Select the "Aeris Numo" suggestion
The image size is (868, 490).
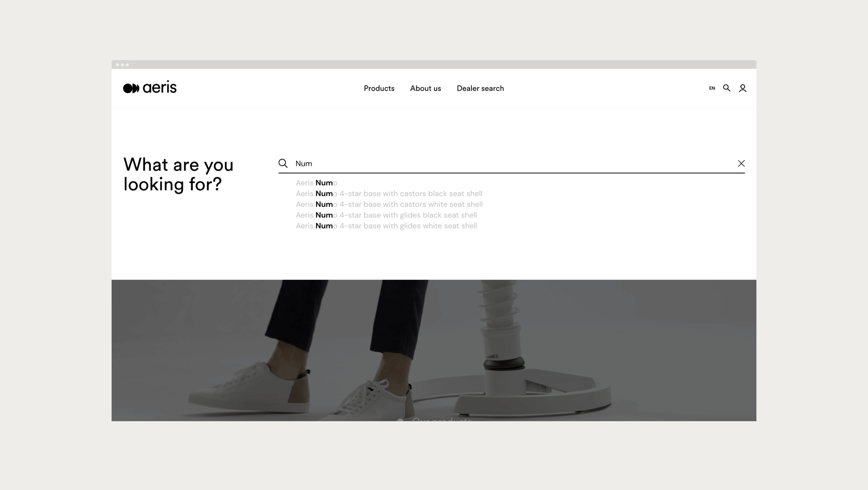316,183
